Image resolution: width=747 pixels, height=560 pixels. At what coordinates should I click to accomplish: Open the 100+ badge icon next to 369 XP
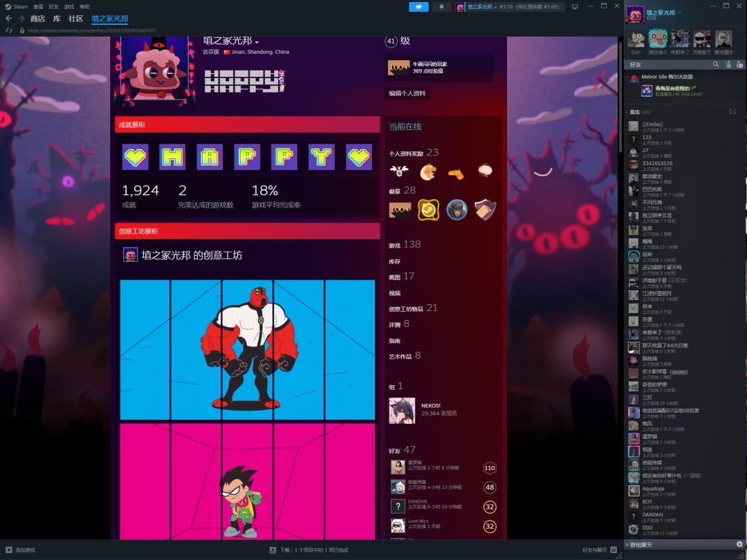pyautogui.click(x=399, y=68)
